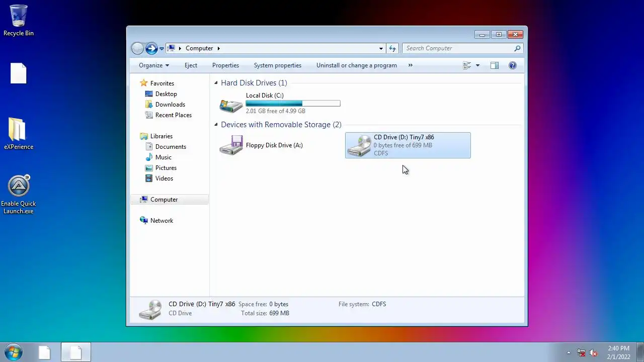The width and height of the screenshot is (644, 362).
Task: Select the eXPerience folder on desktop
Action: click(x=19, y=134)
